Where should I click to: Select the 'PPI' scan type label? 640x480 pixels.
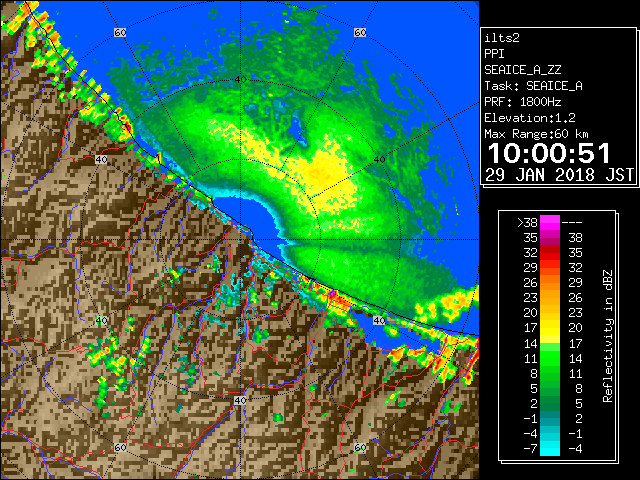point(494,54)
